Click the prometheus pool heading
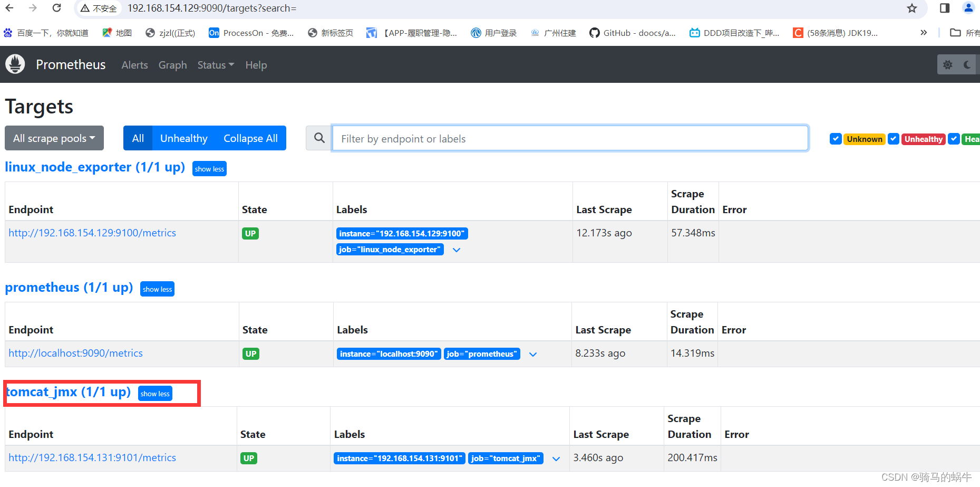 pos(69,288)
